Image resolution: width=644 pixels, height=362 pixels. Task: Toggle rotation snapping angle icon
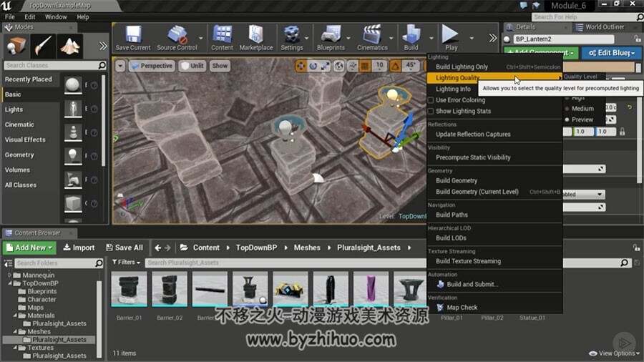(x=395, y=66)
